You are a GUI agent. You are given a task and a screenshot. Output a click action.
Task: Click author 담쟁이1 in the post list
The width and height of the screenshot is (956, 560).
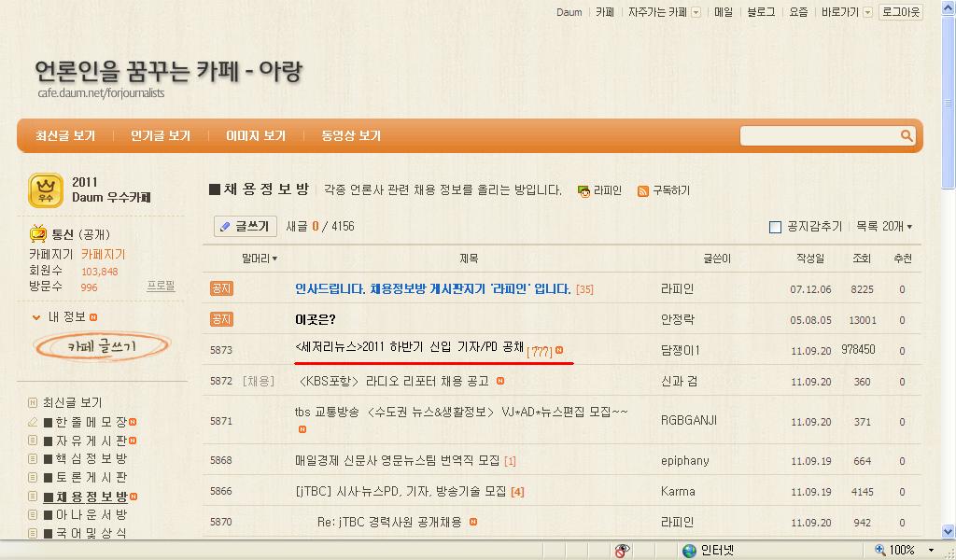click(681, 350)
